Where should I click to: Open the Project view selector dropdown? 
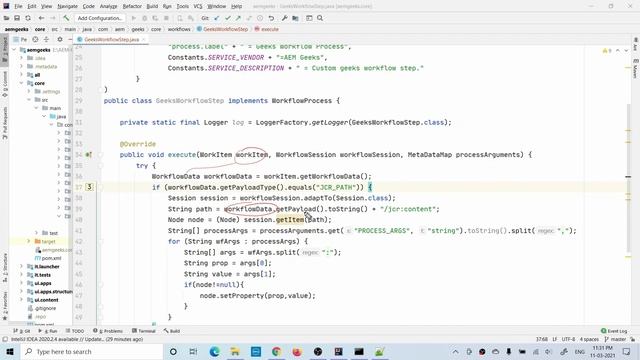tap(20, 40)
